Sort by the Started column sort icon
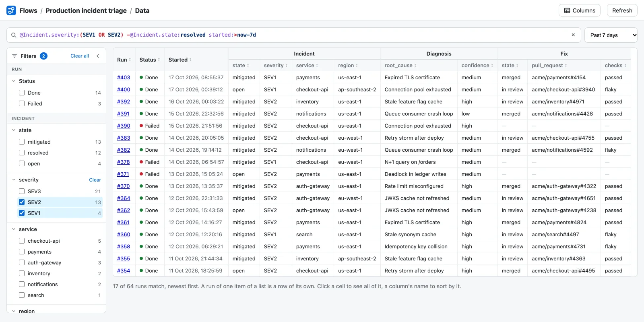The image size is (644, 322). coord(190,60)
